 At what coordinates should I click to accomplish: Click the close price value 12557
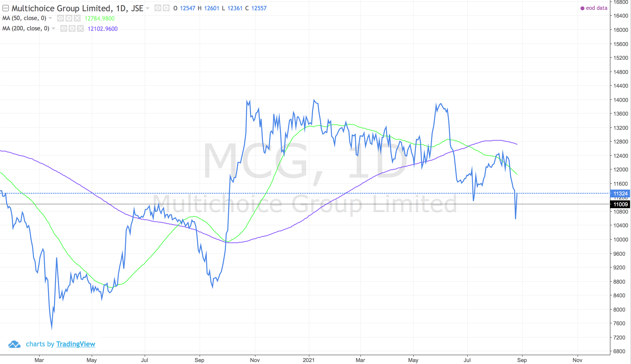click(259, 8)
